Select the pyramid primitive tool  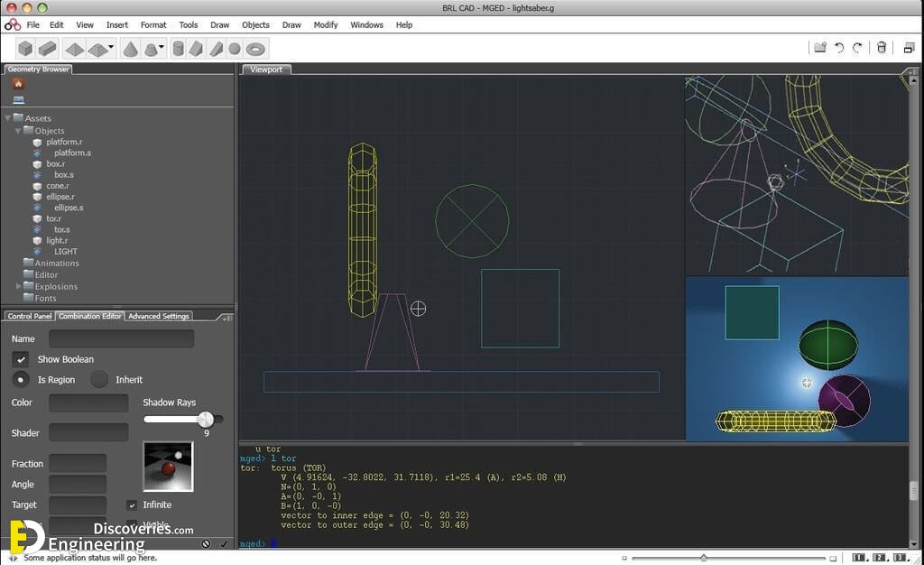[x=74, y=49]
